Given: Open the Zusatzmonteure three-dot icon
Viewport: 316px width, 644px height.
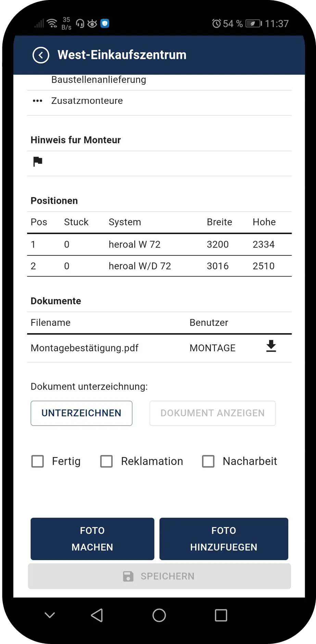Looking at the screenshot, I should pos(37,101).
